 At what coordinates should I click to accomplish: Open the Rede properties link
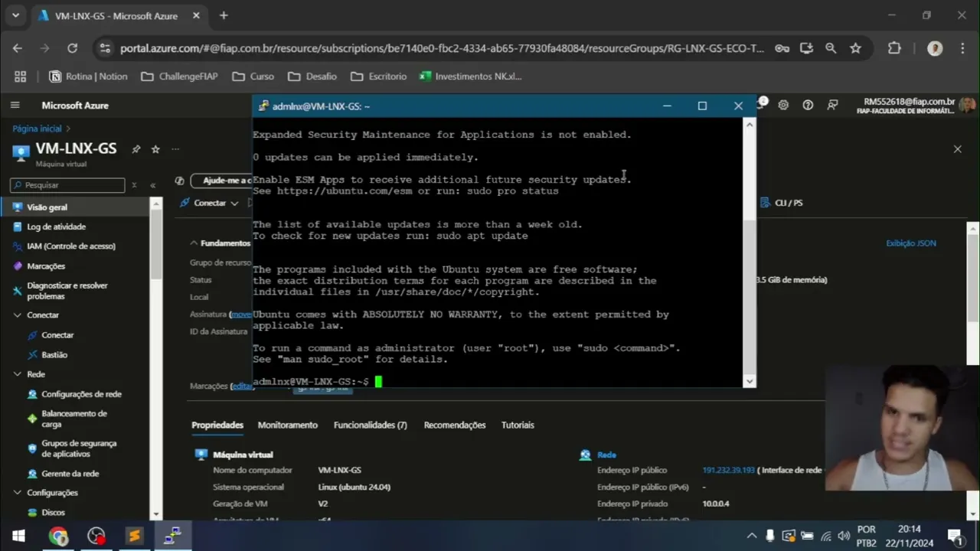pos(606,455)
